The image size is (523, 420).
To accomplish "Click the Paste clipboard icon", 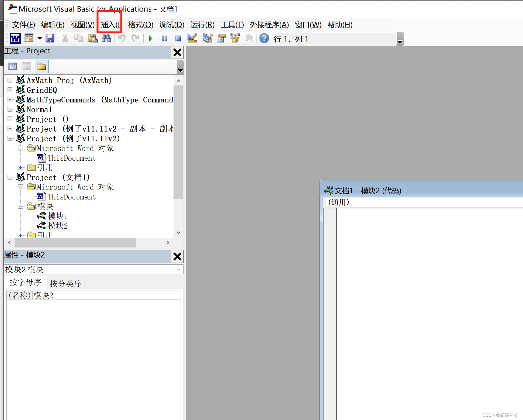I will 92,38.
